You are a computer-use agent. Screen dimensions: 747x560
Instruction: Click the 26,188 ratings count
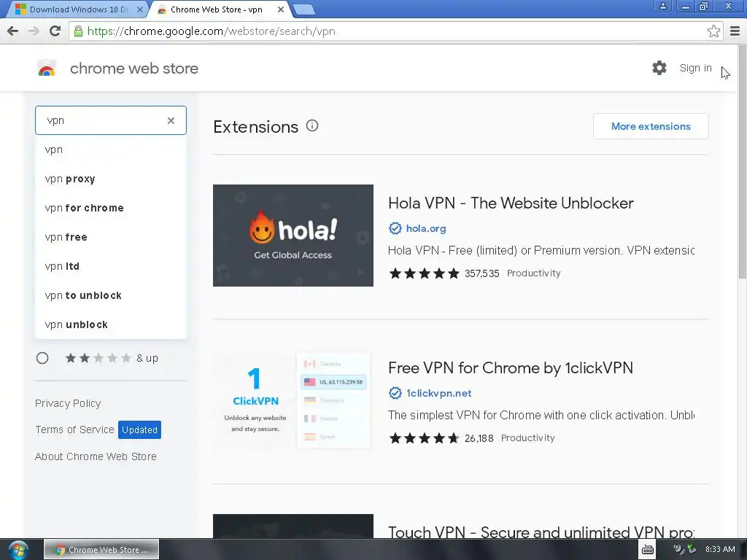click(x=479, y=438)
